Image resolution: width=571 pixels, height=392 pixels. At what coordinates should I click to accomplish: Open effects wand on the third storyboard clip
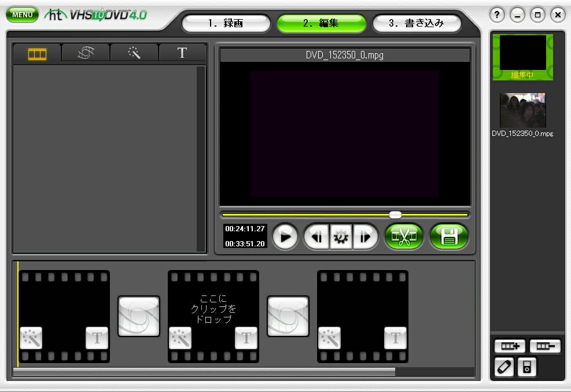(x=330, y=338)
